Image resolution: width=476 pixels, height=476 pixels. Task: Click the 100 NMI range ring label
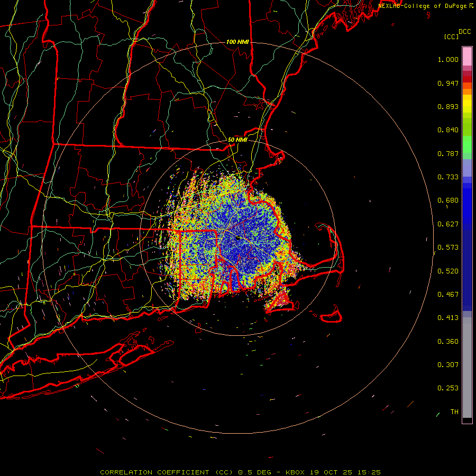237,42
